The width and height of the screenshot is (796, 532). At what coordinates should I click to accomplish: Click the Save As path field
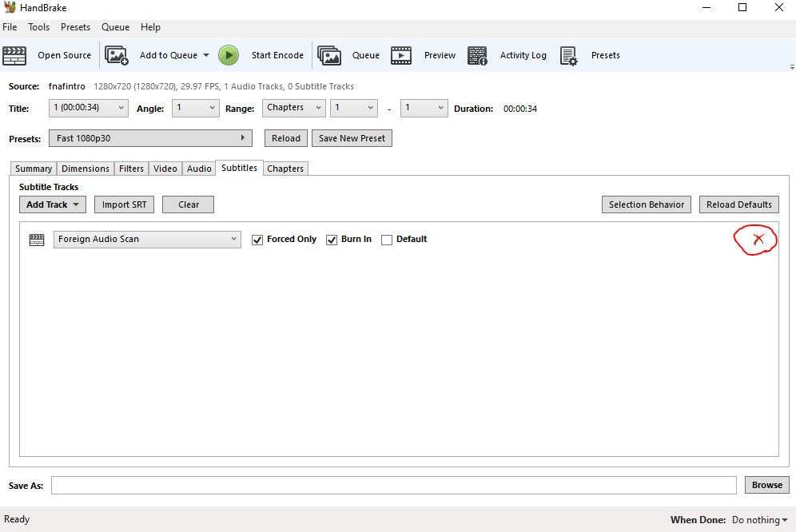pyautogui.click(x=394, y=486)
